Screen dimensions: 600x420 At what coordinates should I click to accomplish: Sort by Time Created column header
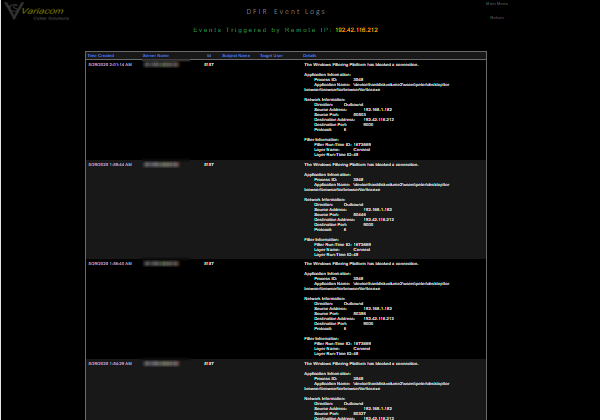pyautogui.click(x=101, y=56)
